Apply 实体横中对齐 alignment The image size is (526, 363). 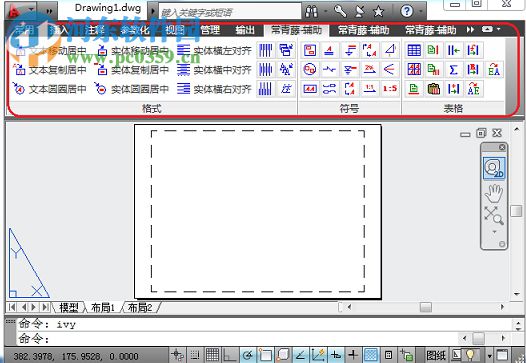[214, 70]
